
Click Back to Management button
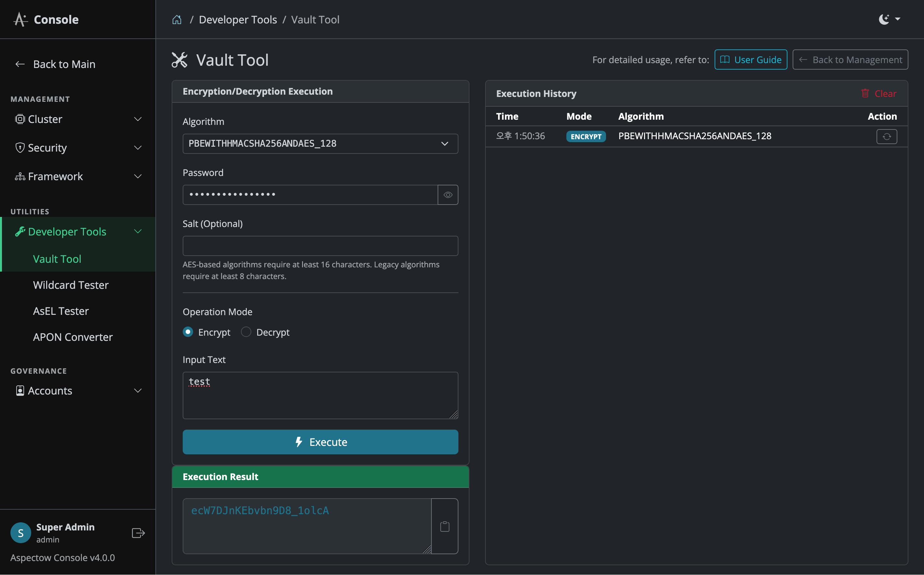850,60
